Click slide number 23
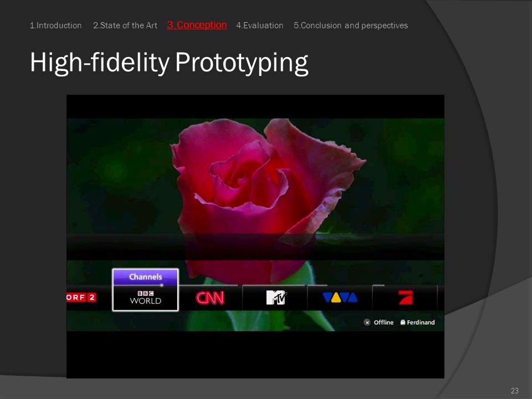This screenshot has width=532, height=399. pos(514,391)
